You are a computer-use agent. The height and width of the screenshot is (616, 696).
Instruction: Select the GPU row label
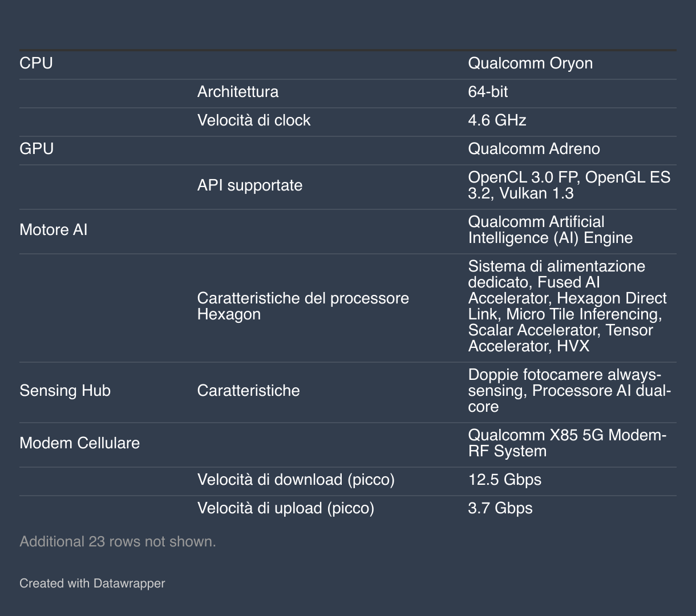[x=37, y=149]
